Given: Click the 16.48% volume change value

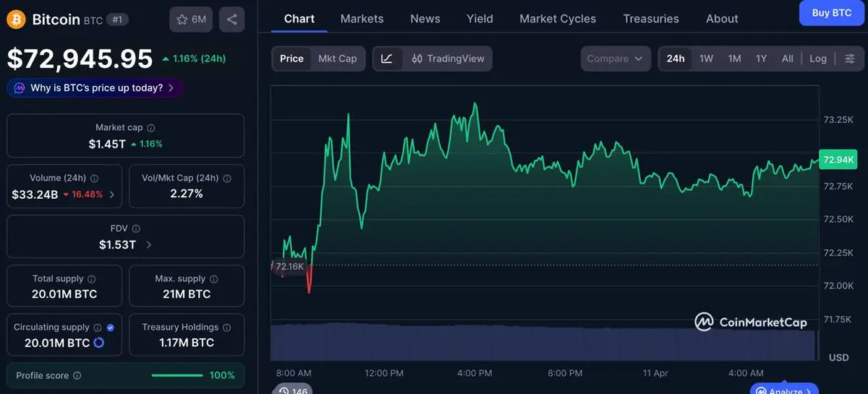Looking at the screenshot, I should click(x=83, y=194).
